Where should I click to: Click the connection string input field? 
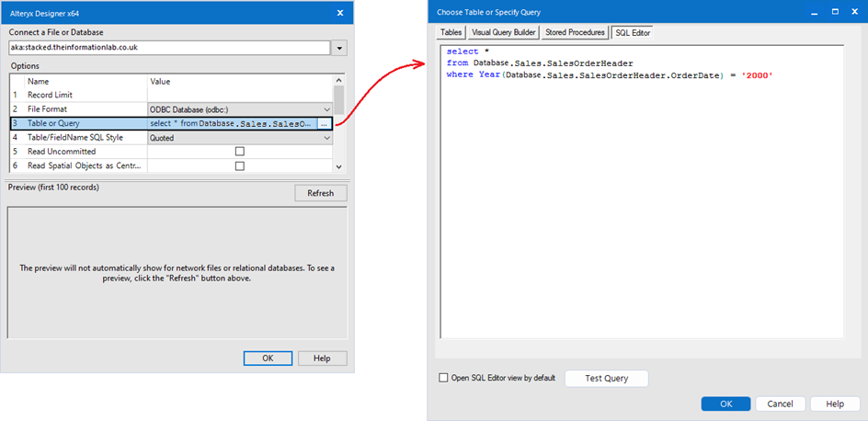coord(170,48)
